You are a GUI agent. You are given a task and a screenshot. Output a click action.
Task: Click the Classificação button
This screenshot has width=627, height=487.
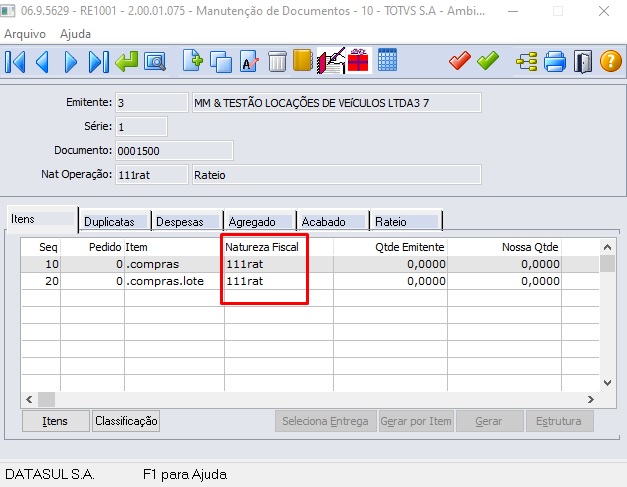pos(126,421)
